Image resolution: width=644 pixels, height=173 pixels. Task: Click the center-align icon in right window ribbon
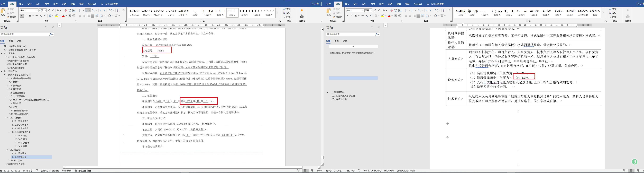point(410,16)
